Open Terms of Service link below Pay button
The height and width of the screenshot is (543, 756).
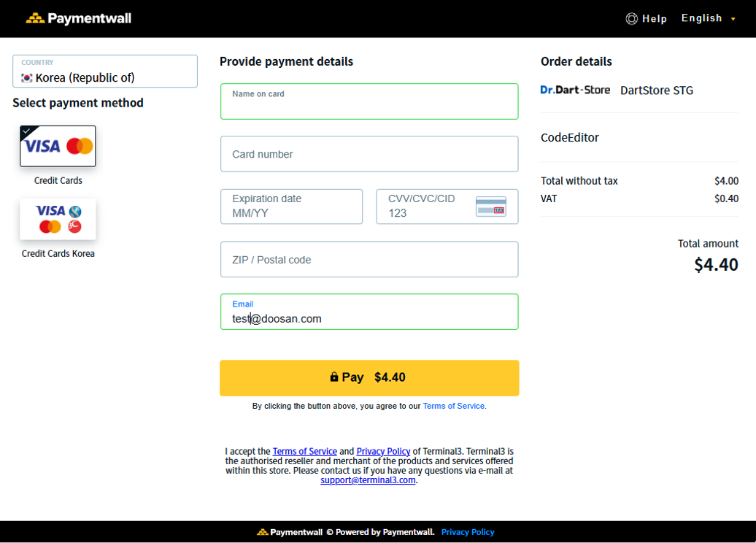pyautogui.click(x=453, y=406)
